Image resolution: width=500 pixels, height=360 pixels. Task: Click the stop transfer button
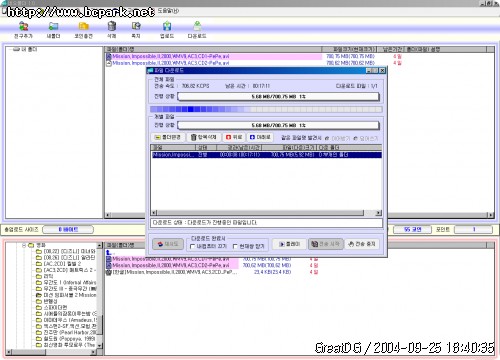tap(362, 244)
